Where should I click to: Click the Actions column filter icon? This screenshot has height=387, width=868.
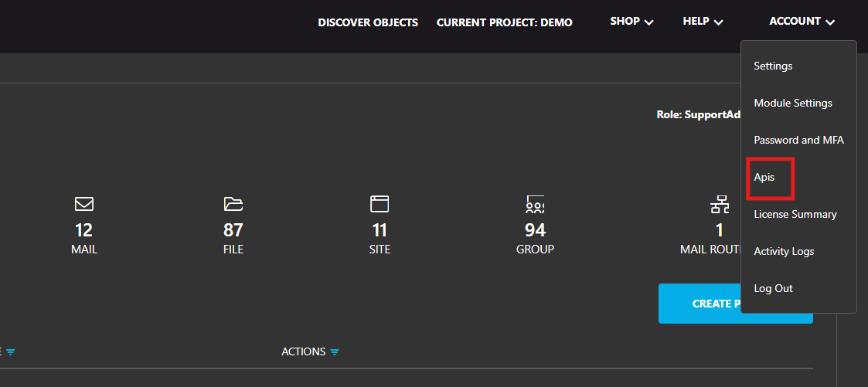(x=335, y=352)
